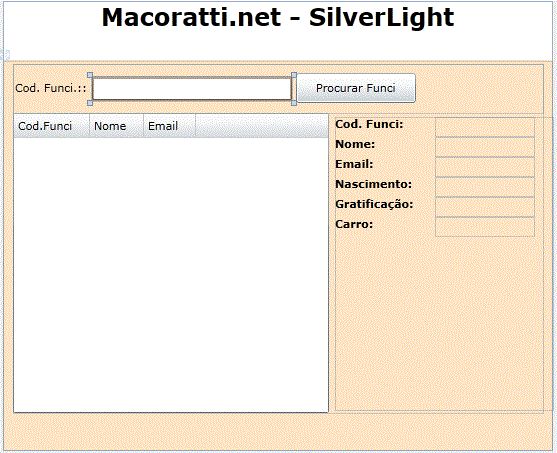Screen dimensions: 557x453
Task: Click the empty data grid body area
Action: pos(171,275)
